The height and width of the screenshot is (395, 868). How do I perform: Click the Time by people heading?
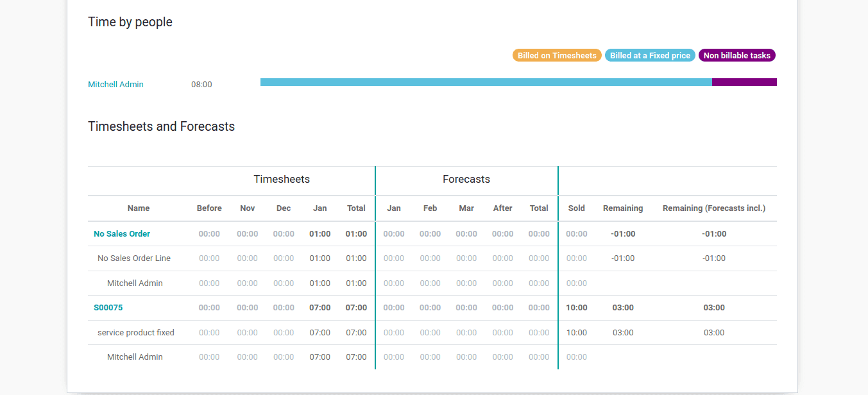tap(130, 22)
